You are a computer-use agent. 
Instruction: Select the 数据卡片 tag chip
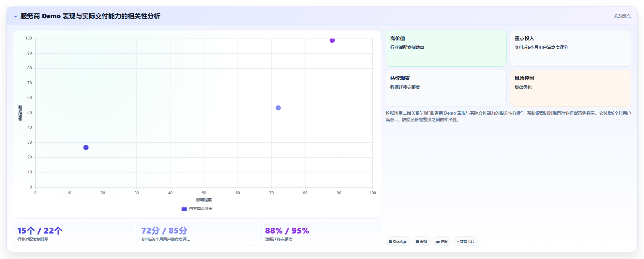(x=466, y=241)
